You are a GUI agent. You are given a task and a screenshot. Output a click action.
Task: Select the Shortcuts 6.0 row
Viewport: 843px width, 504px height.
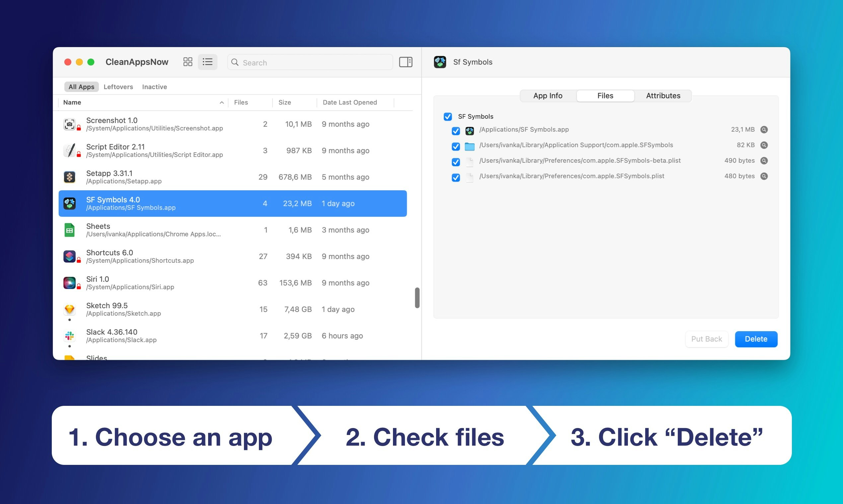point(233,256)
